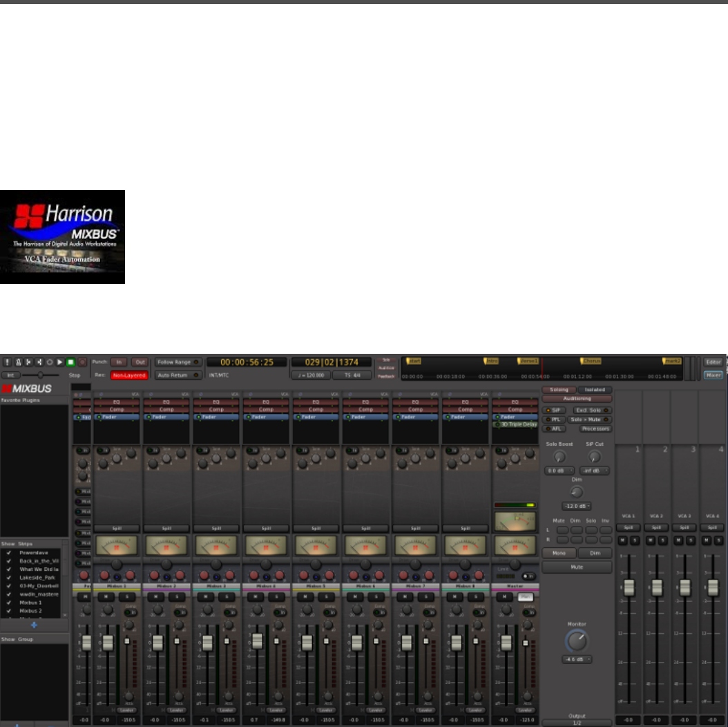Click Mixbus 3 Fader processor slot
The image size is (728, 727).
(216, 417)
